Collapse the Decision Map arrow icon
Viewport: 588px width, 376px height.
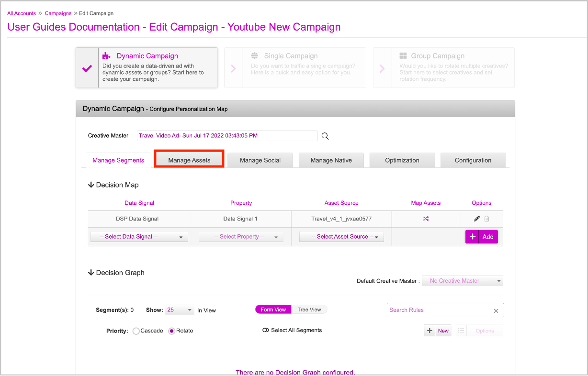(x=91, y=185)
